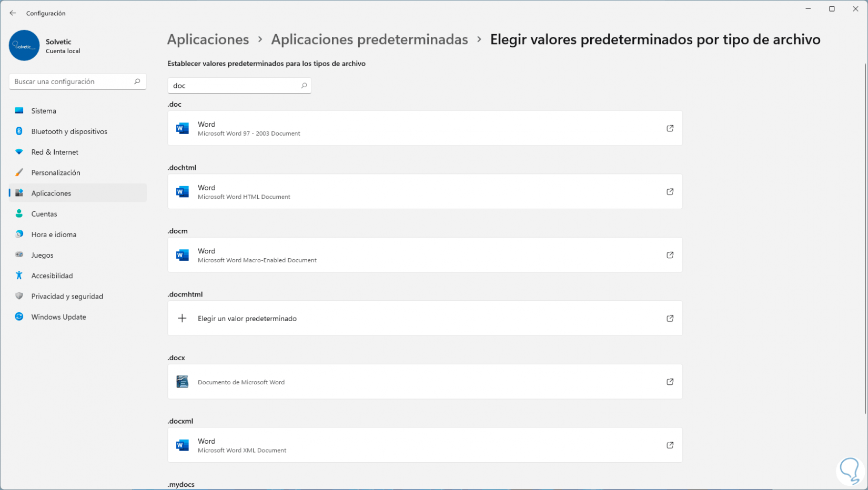
Task: Open the Documento de Microsoft Word row
Action: 425,382
